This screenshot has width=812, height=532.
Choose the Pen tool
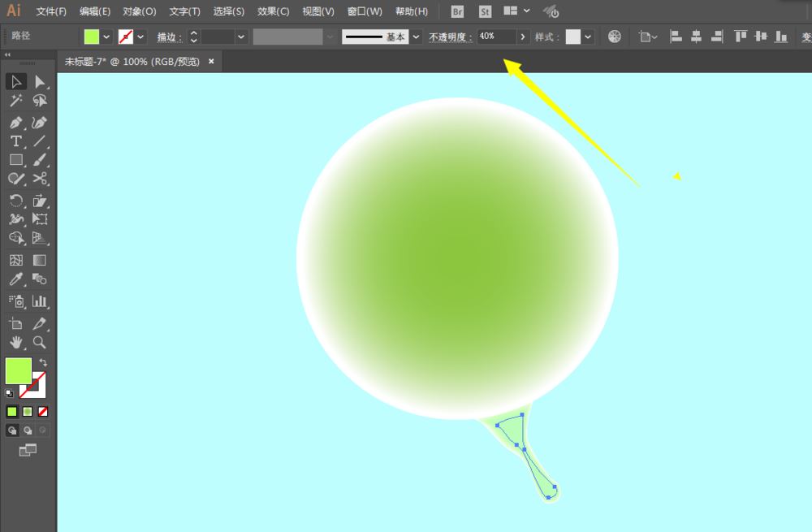(15, 122)
